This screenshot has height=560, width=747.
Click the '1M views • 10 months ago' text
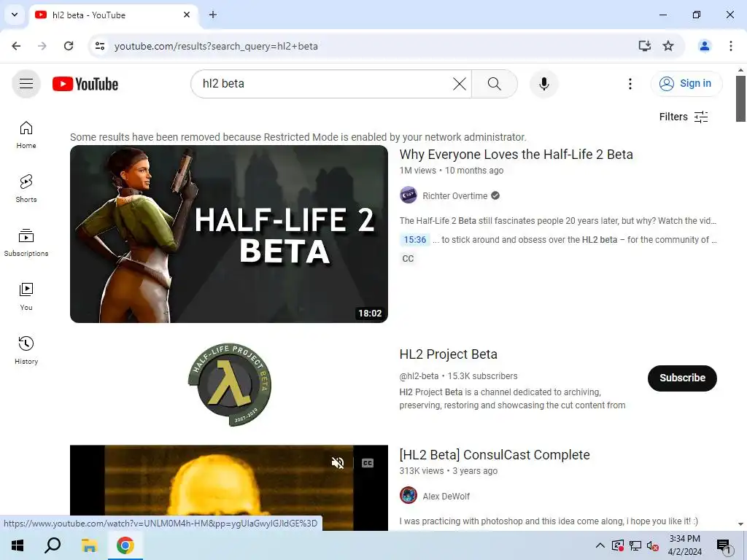[451, 171]
